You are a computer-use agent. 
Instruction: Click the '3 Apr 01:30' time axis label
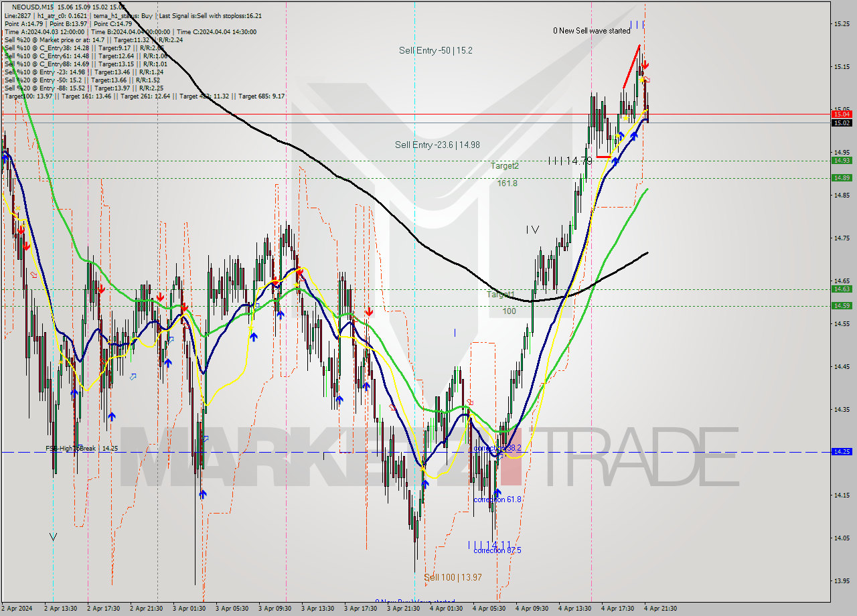189,609
